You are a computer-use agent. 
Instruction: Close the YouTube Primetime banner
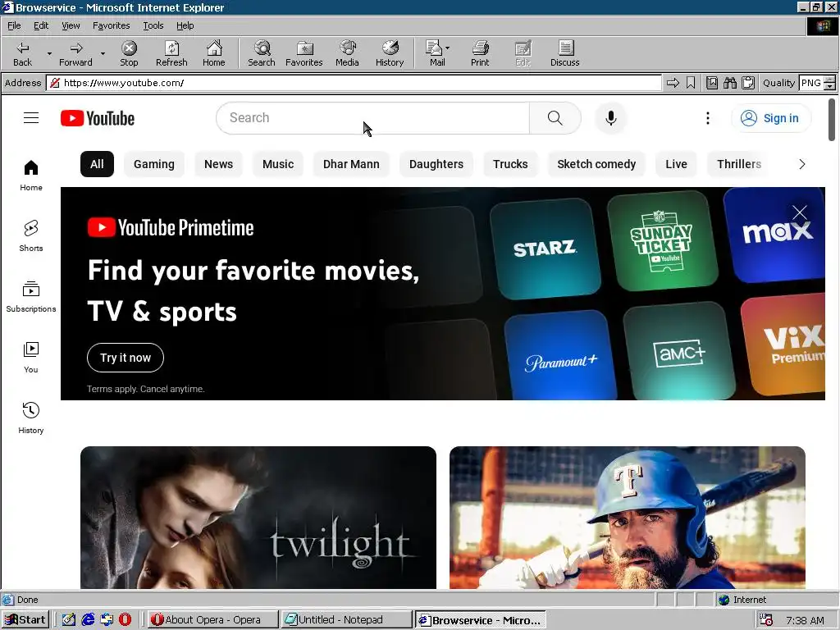click(x=799, y=212)
